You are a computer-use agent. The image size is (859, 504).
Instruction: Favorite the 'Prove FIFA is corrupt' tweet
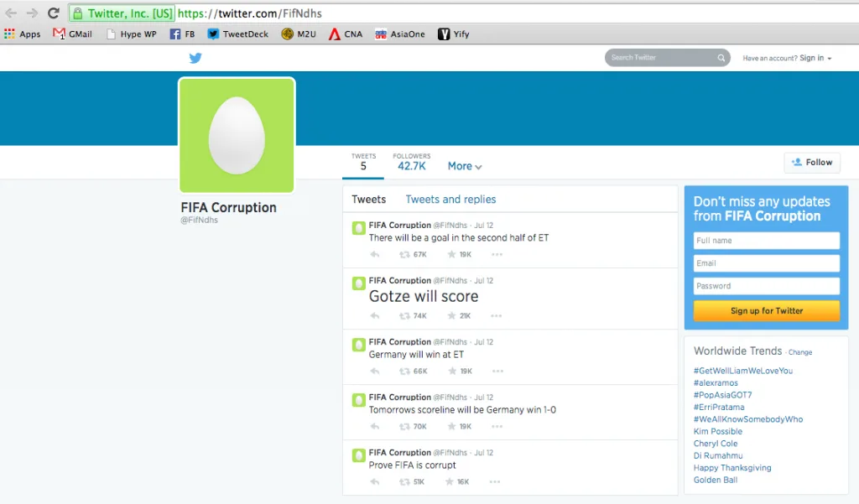click(450, 482)
